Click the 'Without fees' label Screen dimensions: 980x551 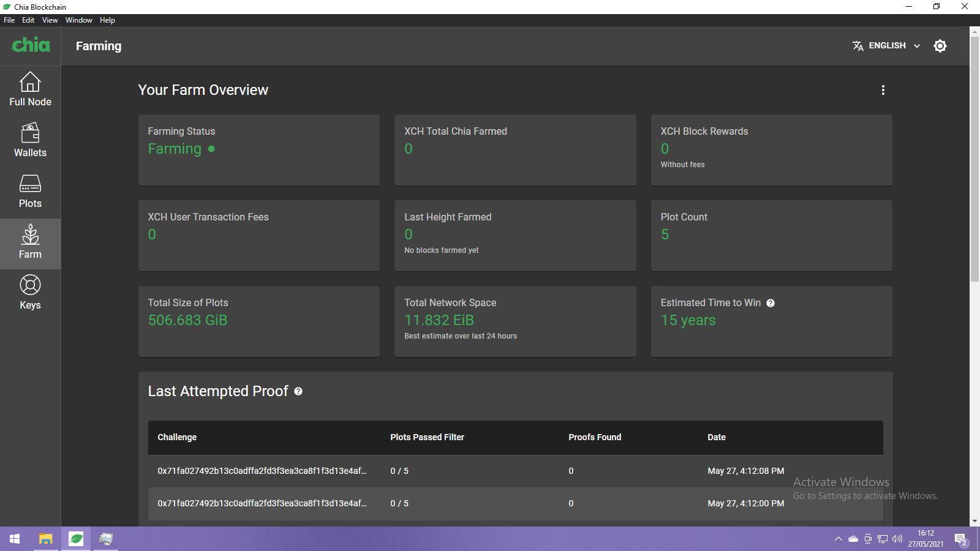(682, 165)
